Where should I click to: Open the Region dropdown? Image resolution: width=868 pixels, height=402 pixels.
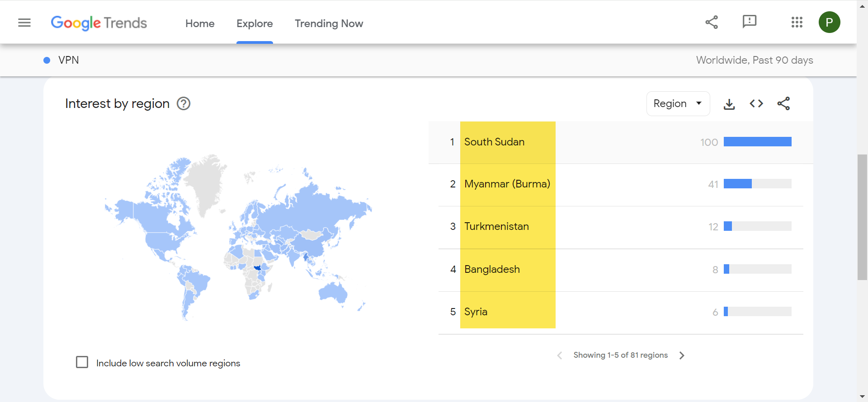(678, 103)
